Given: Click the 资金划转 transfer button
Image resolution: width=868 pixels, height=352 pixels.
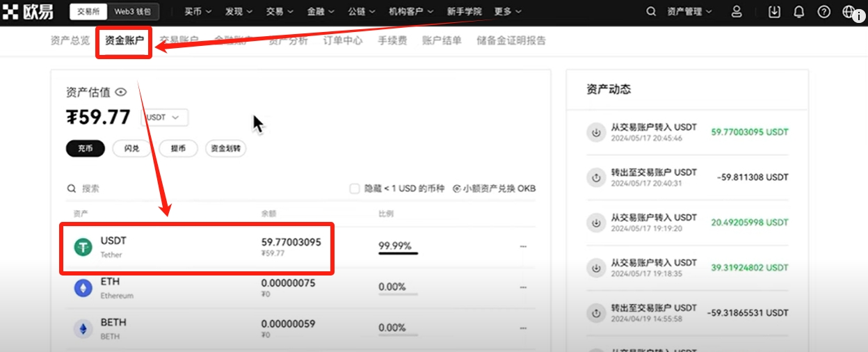Looking at the screenshot, I should click(225, 149).
